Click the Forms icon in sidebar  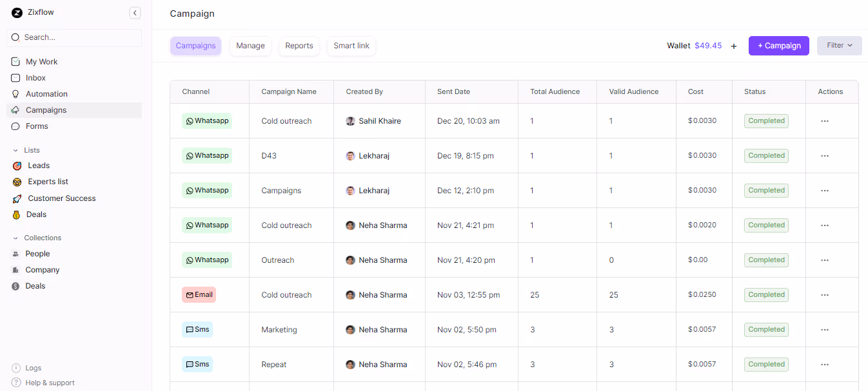(x=15, y=126)
